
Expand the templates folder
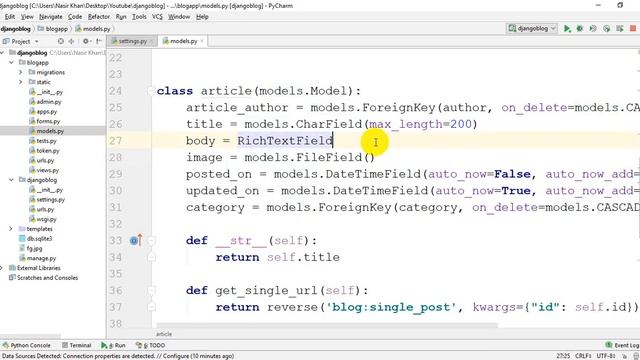click(x=11, y=229)
